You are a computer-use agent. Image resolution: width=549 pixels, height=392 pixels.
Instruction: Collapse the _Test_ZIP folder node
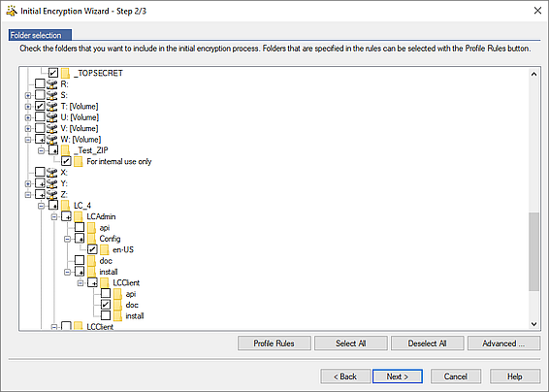pos(42,150)
